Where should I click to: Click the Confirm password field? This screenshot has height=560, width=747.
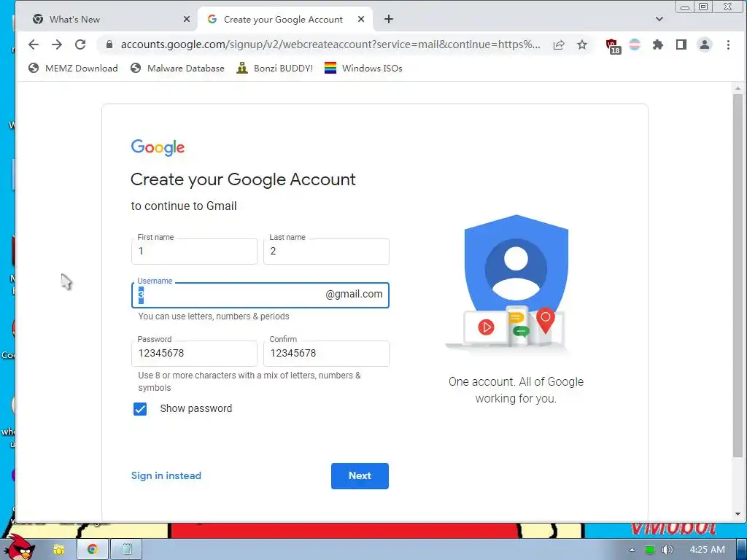point(326,354)
